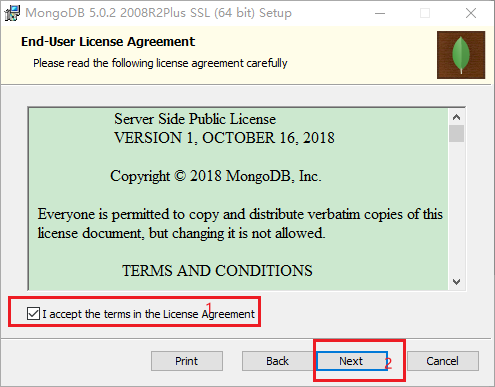Click the 'TERMS AND CONDITIONS' heading text

coord(217,271)
